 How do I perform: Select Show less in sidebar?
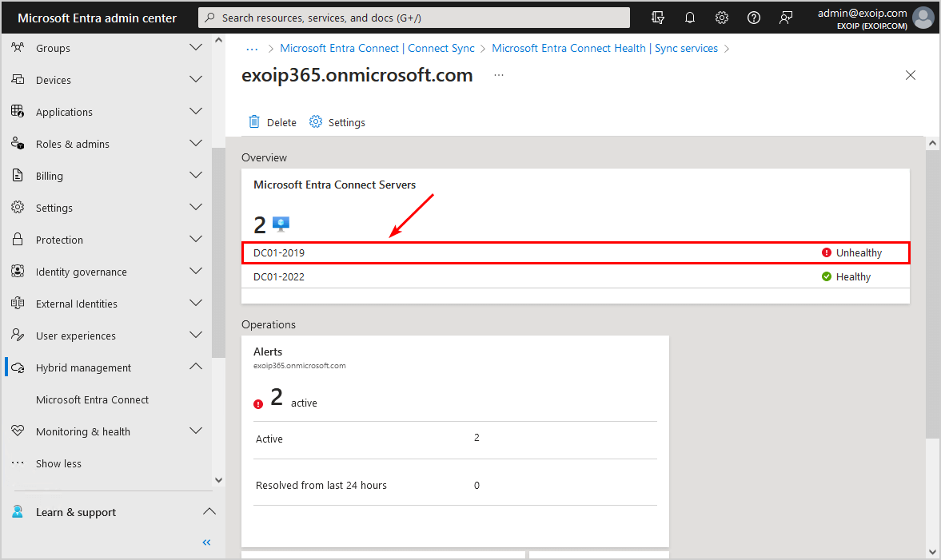click(58, 463)
